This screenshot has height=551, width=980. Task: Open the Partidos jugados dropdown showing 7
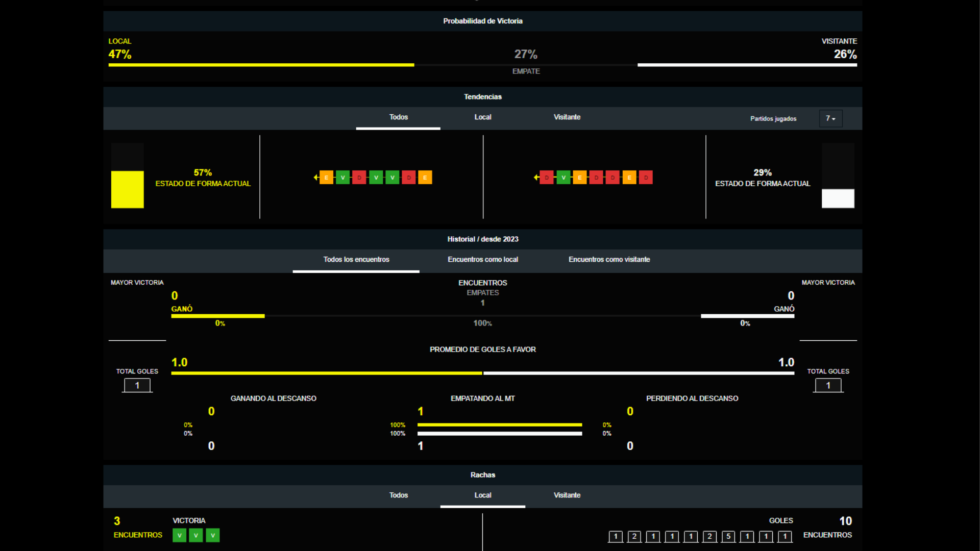point(830,118)
